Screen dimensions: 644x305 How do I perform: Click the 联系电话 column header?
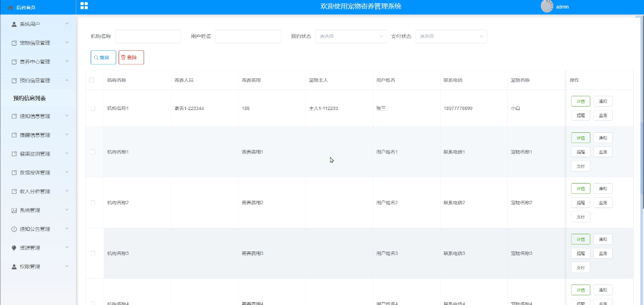[x=453, y=80]
